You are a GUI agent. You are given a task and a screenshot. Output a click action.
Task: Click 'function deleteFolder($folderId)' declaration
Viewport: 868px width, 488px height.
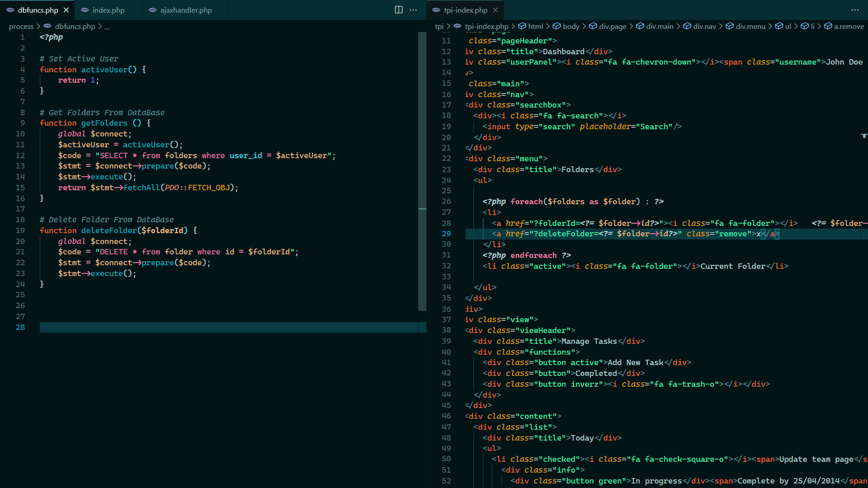tap(118, 230)
